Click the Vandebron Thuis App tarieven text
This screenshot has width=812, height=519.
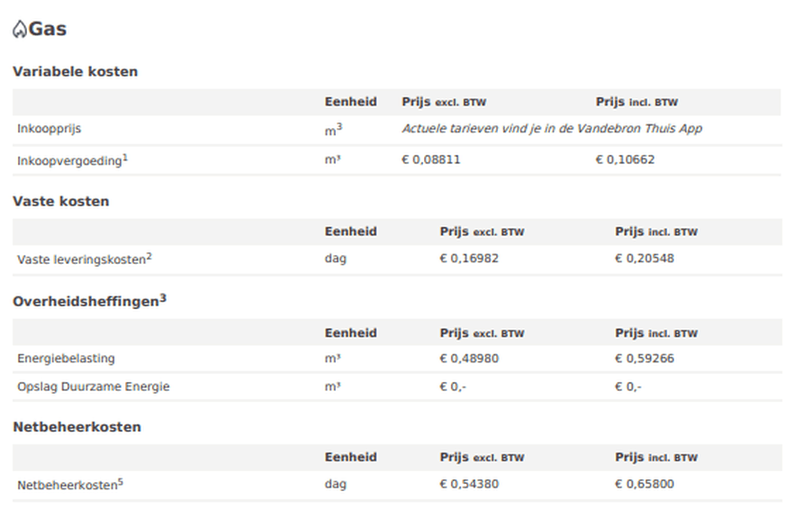point(551,129)
